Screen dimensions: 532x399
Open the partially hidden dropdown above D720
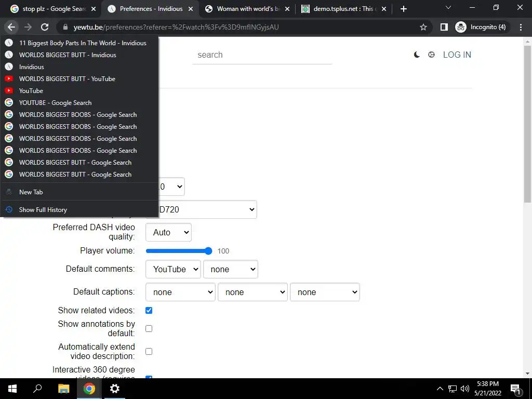coord(171,187)
